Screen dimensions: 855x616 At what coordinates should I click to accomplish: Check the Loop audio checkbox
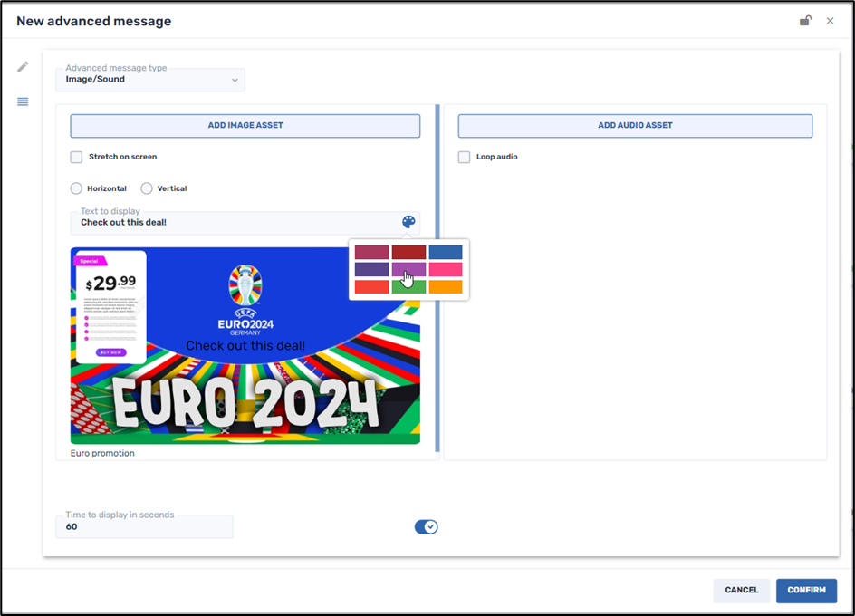point(465,157)
